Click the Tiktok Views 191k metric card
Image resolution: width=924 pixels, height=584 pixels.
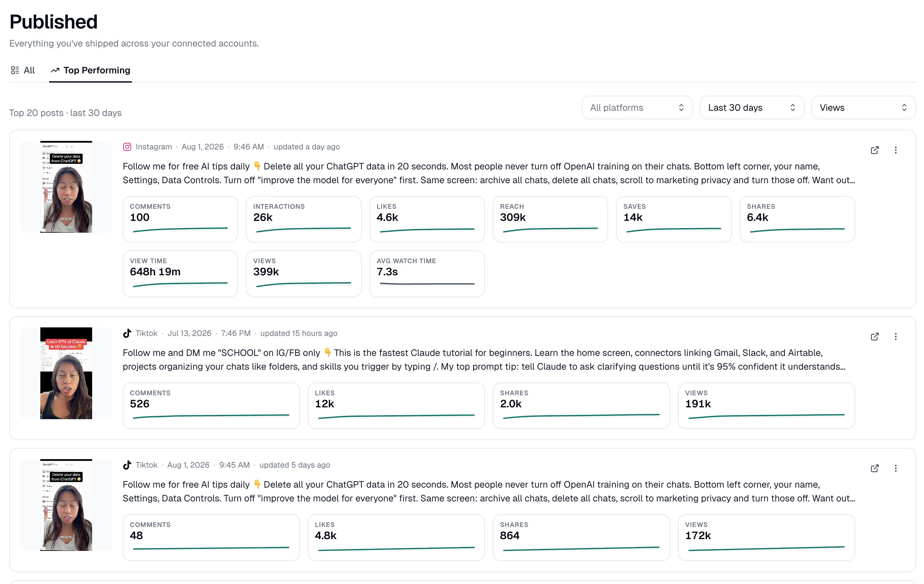tap(766, 405)
